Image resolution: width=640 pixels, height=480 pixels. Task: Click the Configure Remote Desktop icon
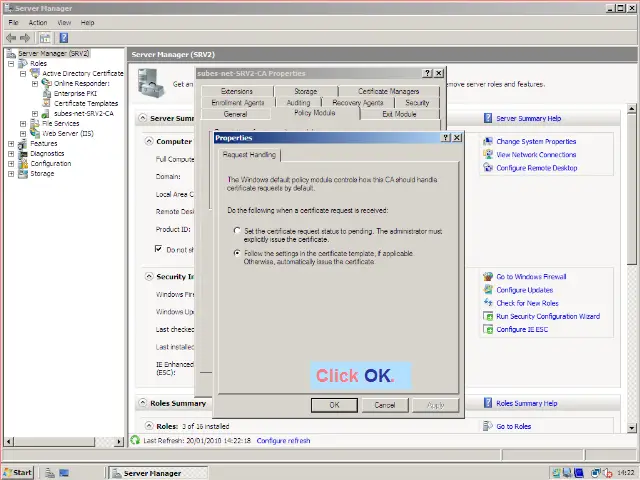pyautogui.click(x=488, y=167)
